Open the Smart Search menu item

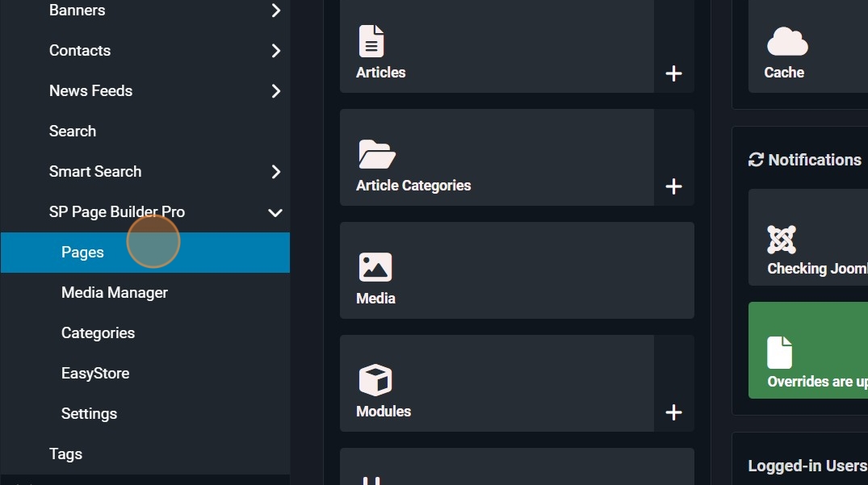(x=95, y=171)
